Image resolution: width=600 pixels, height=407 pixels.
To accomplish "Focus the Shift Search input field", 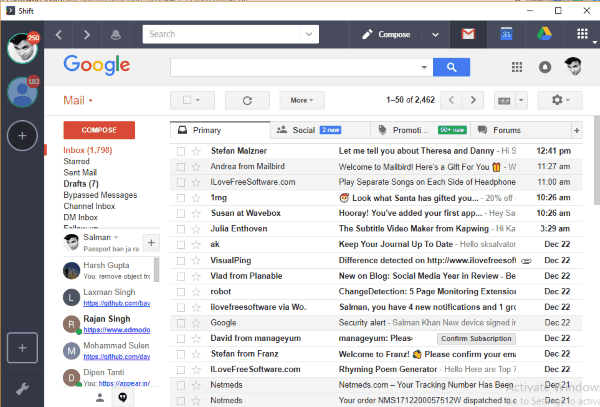I will point(221,34).
